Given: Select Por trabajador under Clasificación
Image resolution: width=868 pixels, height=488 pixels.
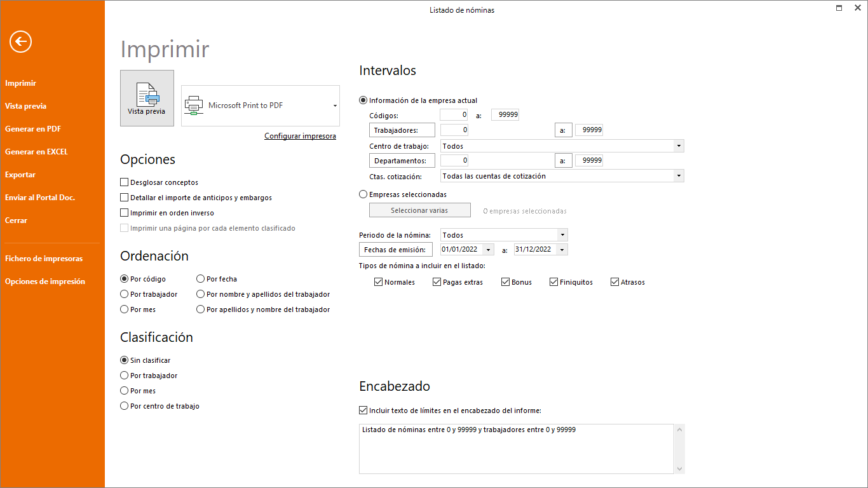Looking at the screenshot, I should click(x=125, y=376).
